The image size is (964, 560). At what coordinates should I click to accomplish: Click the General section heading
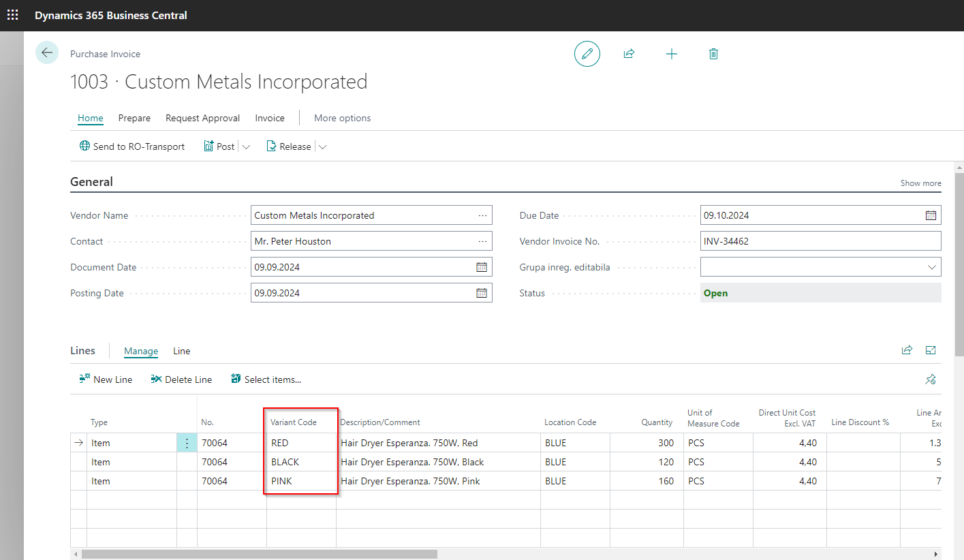click(x=92, y=182)
